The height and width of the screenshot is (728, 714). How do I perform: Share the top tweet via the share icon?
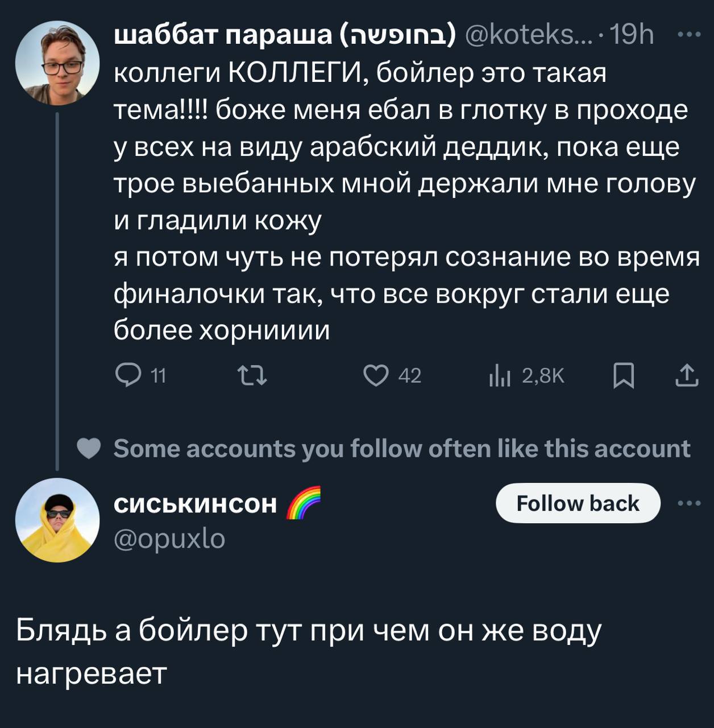point(686,376)
